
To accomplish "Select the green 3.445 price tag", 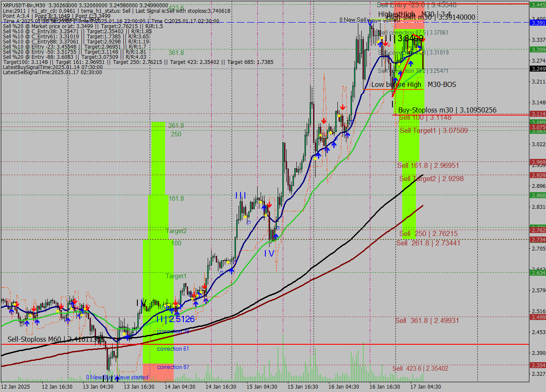I will pyautogui.click(x=537, y=5).
